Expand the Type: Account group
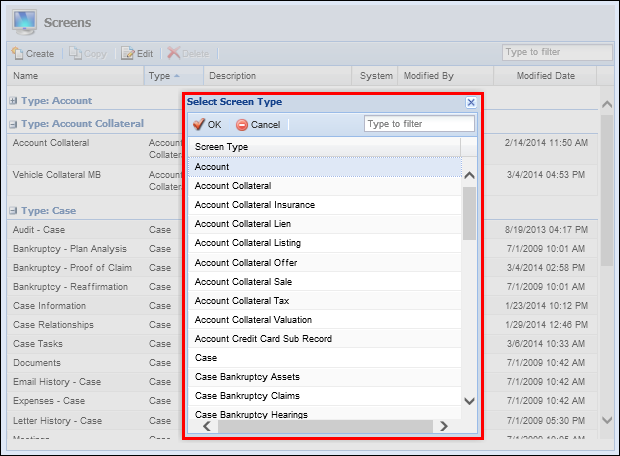The height and width of the screenshot is (456, 620). point(13,101)
